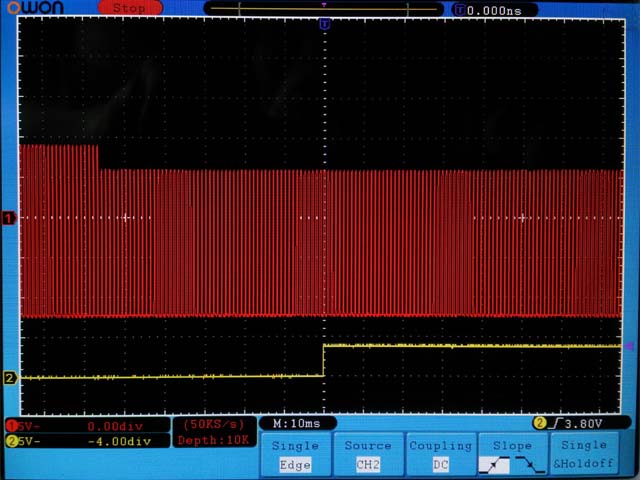Click the 3.80V trigger level readout
The width and height of the screenshot is (640, 480).
coord(584,424)
